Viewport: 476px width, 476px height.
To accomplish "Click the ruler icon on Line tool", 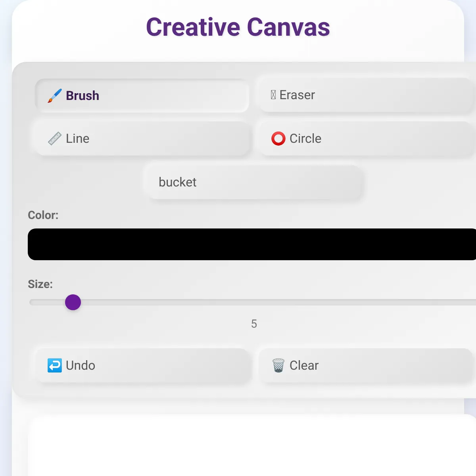I will [x=55, y=138].
